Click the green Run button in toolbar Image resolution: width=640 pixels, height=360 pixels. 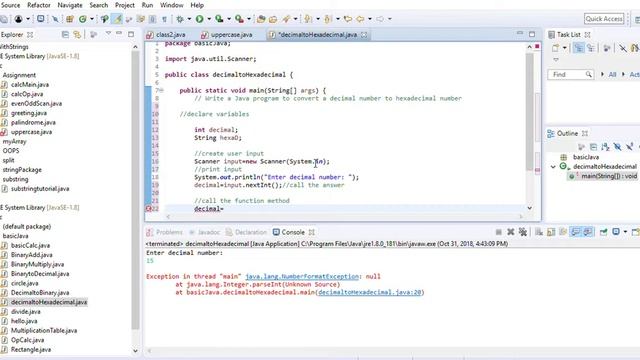click(x=199, y=19)
